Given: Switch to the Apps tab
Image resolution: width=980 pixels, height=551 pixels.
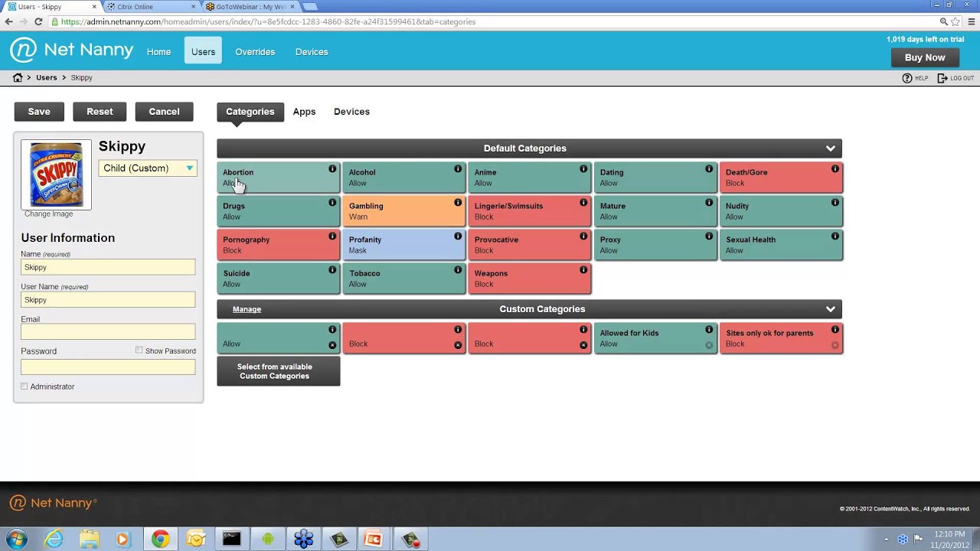Looking at the screenshot, I should [x=304, y=112].
